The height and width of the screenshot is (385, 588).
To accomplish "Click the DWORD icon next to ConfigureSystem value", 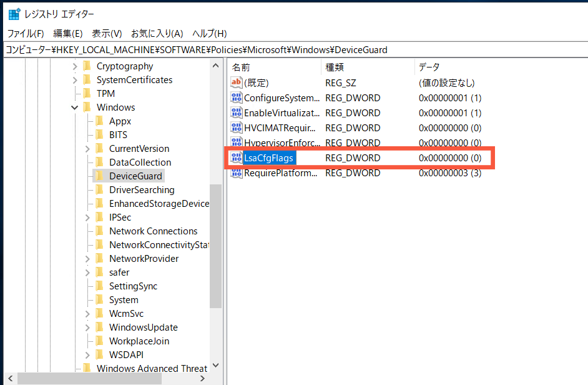I will (237, 97).
